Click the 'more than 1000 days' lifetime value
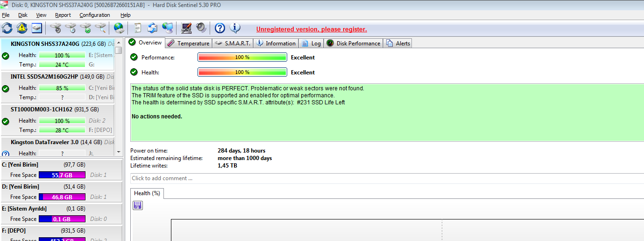The image size is (644, 241). pyautogui.click(x=245, y=158)
